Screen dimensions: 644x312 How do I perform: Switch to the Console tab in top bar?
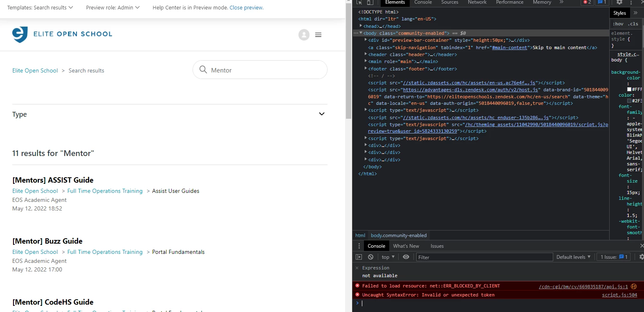click(423, 2)
